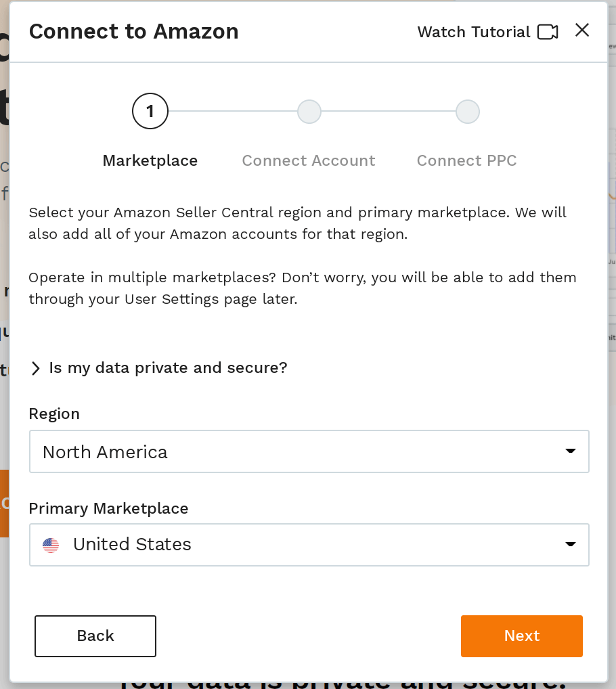Close the Connect to Amazon dialog
The width and height of the screenshot is (616, 689).
[582, 30]
